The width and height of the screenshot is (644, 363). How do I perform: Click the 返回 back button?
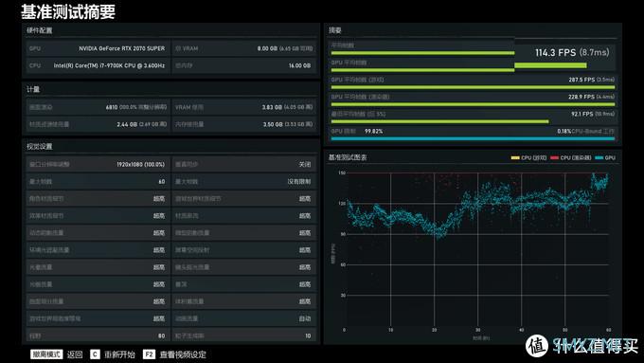[x=75, y=354]
